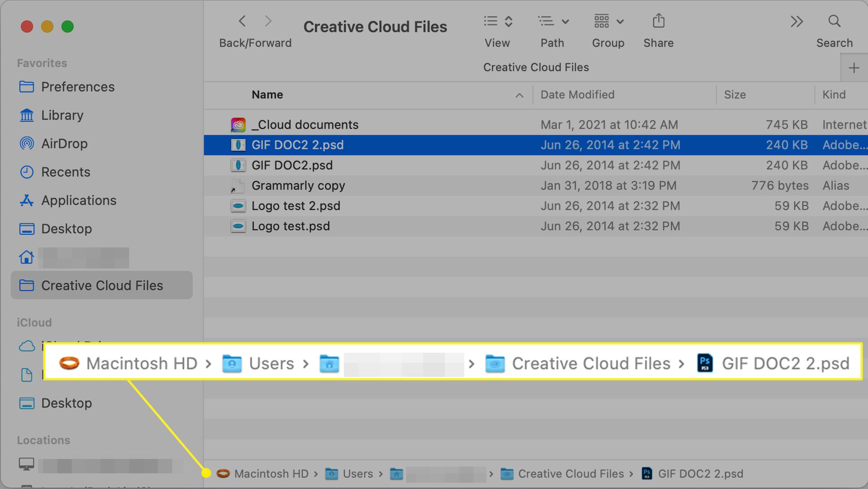Click the 745 KB size cell
Image resolution: width=868 pixels, height=489 pixels.
(786, 125)
